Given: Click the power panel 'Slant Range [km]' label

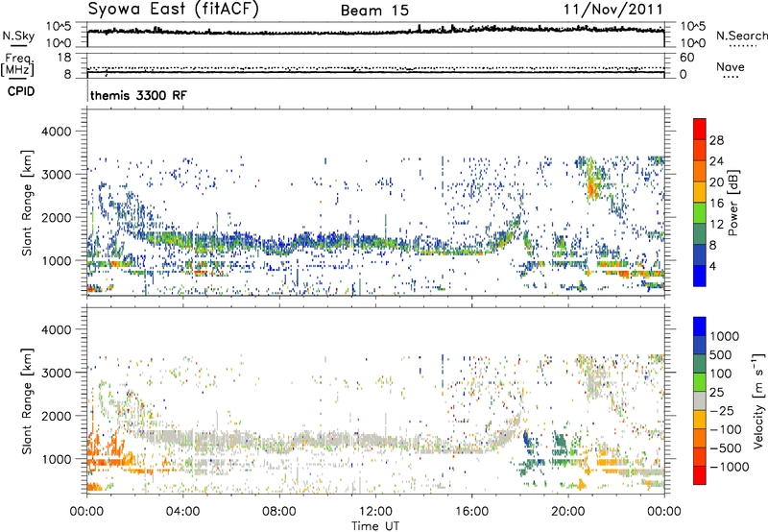Looking at the screenshot, I should click(x=27, y=203).
